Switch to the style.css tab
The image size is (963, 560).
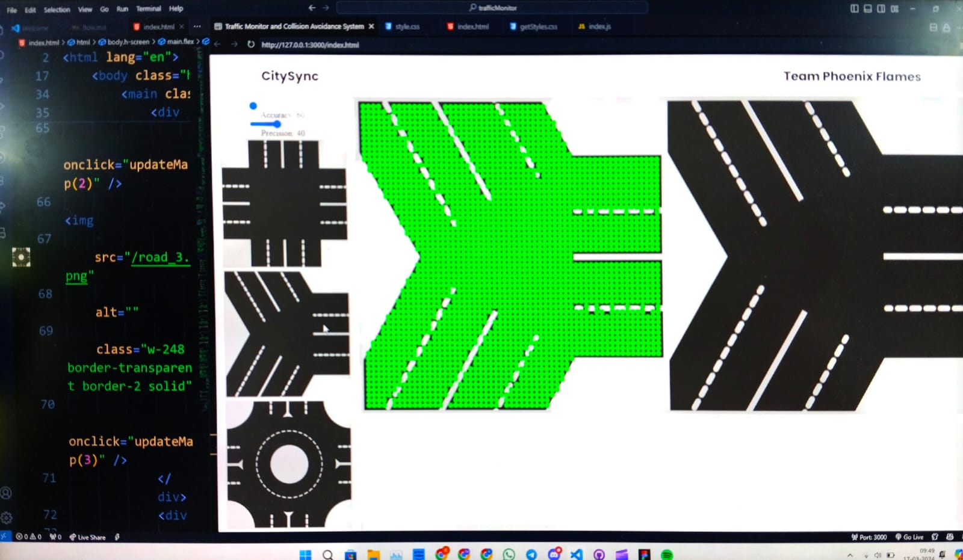[403, 26]
